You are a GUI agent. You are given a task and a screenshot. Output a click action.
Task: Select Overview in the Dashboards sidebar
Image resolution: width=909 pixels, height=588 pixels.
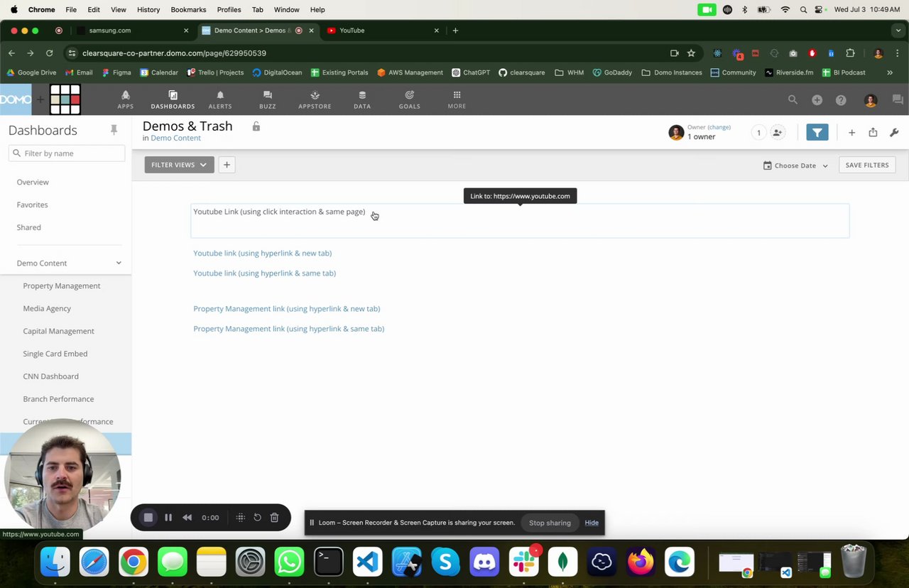(33, 182)
